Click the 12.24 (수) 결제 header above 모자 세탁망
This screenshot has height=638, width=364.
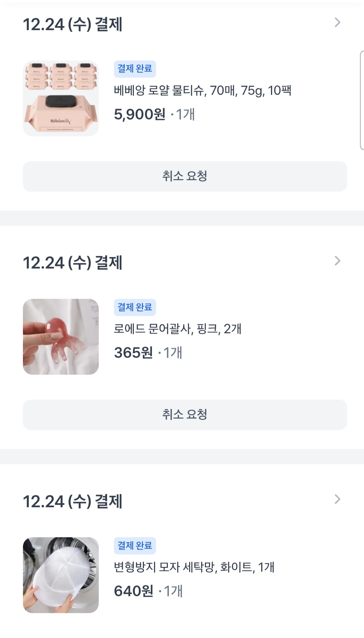click(x=72, y=501)
